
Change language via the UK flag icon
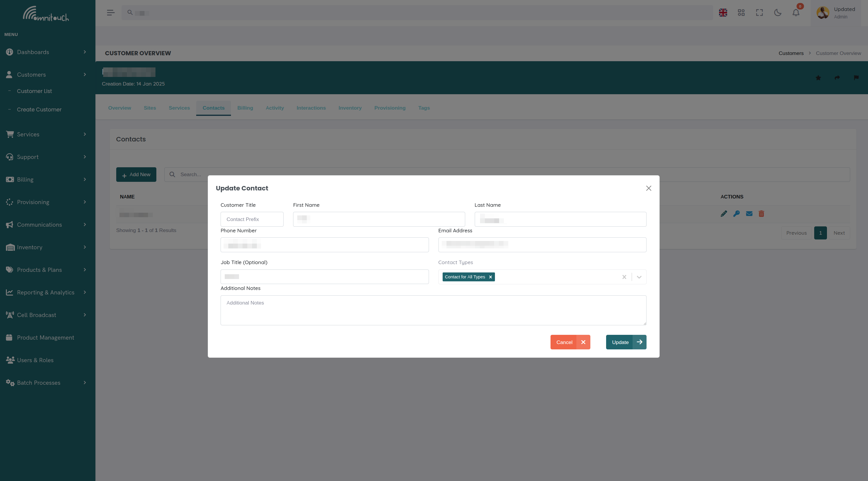tap(723, 12)
